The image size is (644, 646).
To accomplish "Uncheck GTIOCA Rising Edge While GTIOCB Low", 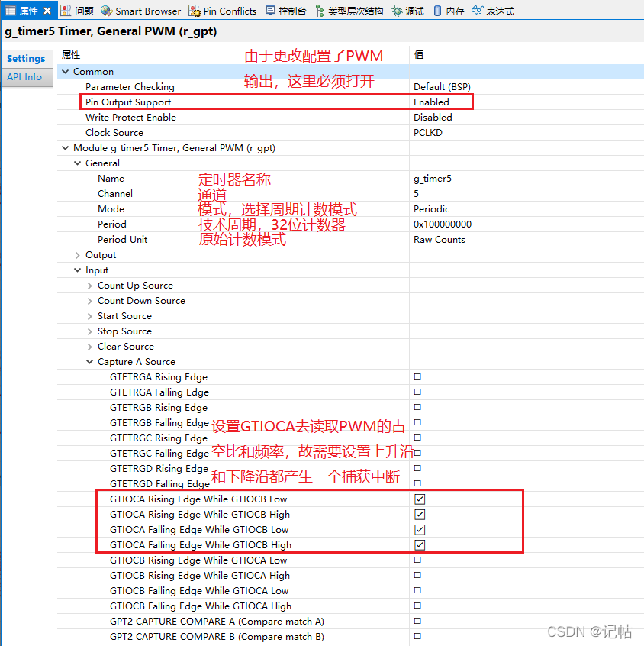I will (420, 499).
